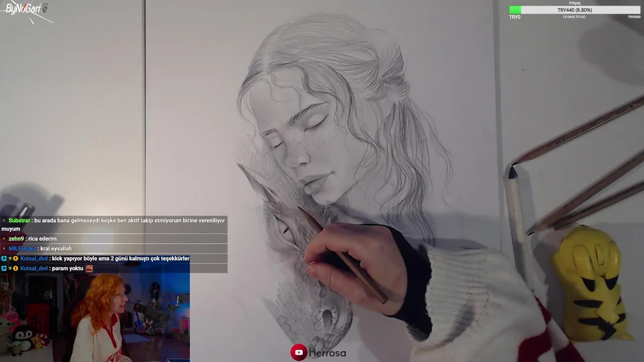Click the blue arrow badge before "param yoktu"
The image size is (644, 362).
pyautogui.click(x=4, y=268)
